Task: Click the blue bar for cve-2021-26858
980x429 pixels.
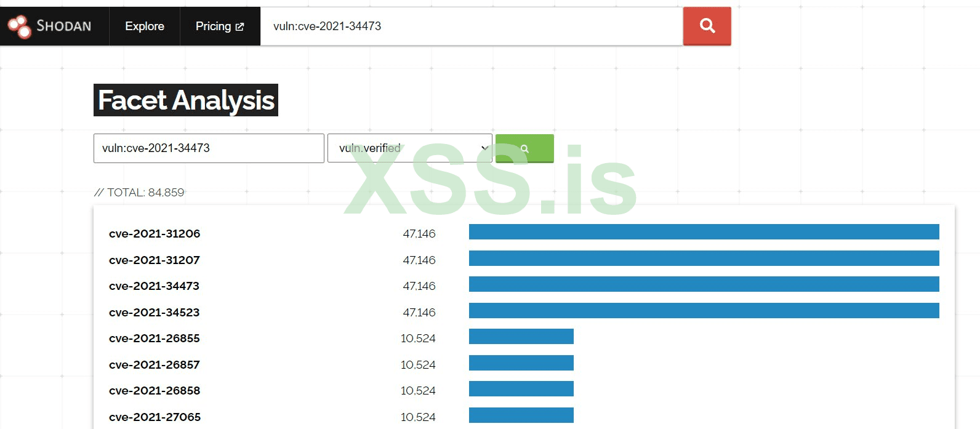Action: (521, 388)
